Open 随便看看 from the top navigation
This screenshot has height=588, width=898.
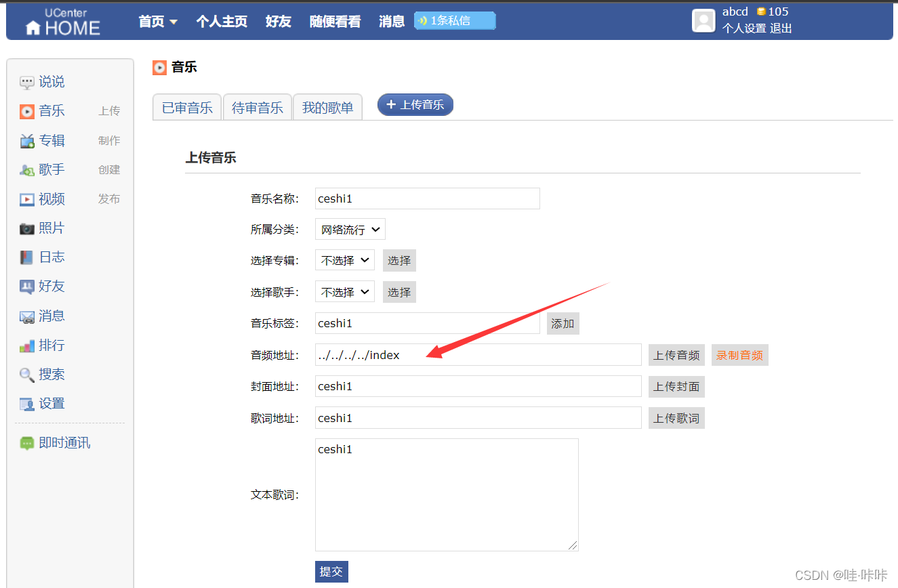tap(335, 20)
